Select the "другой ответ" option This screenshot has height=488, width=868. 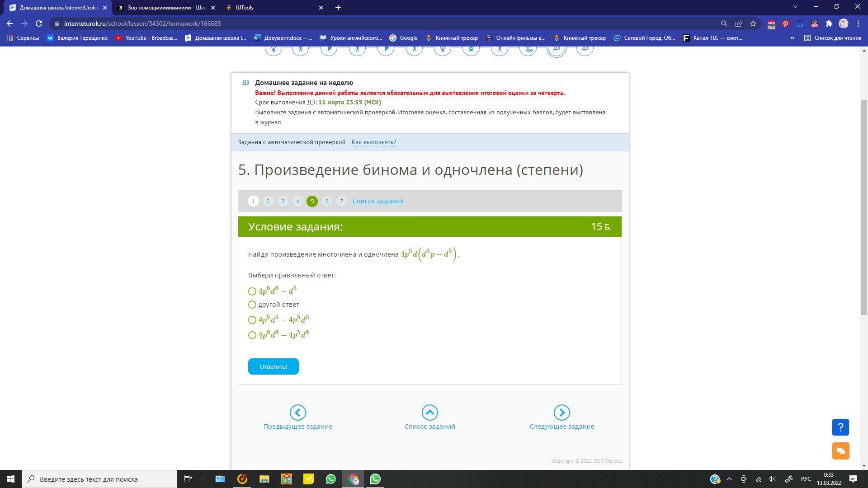click(252, 305)
